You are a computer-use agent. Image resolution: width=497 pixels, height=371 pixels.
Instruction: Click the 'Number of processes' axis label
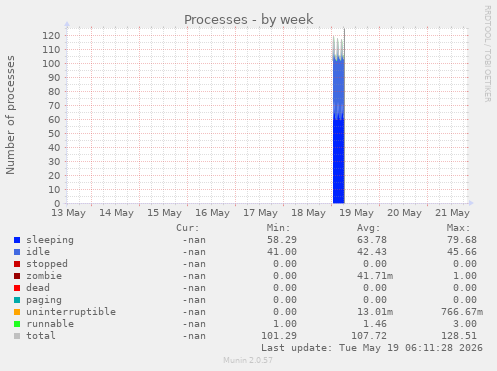tap(10, 115)
